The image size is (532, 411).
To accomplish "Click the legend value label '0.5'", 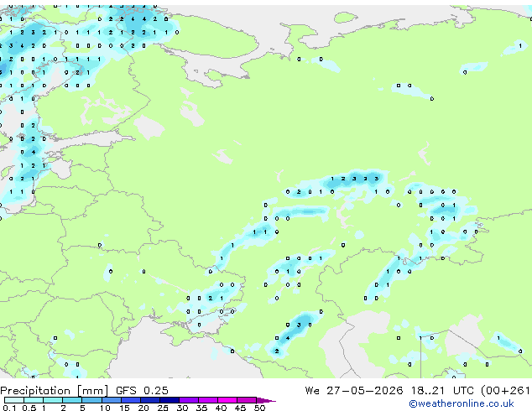I will [29, 408].
